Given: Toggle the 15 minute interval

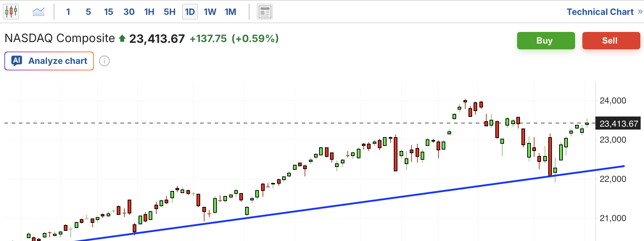Looking at the screenshot, I should (108, 12).
